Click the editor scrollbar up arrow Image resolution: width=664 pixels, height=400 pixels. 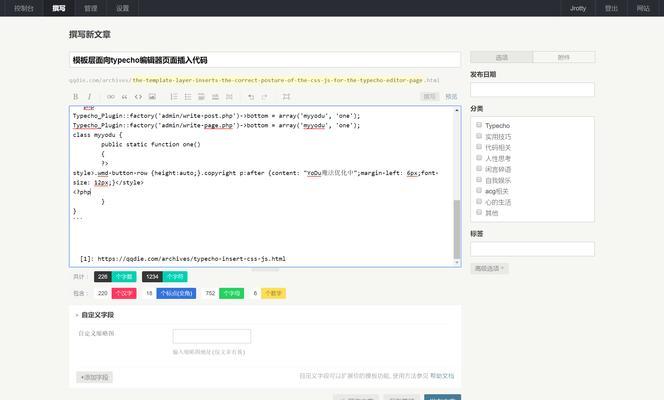click(x=457, y=110)
